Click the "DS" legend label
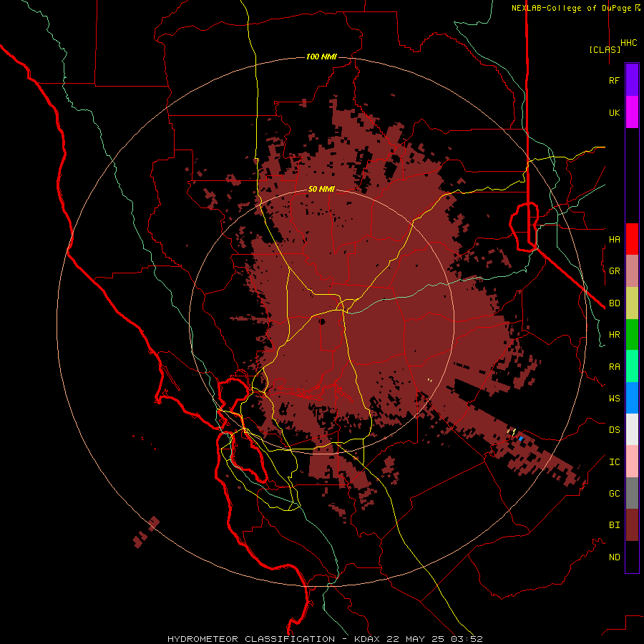This screenshot has width=644, height=644. click(x=614, y=430)
